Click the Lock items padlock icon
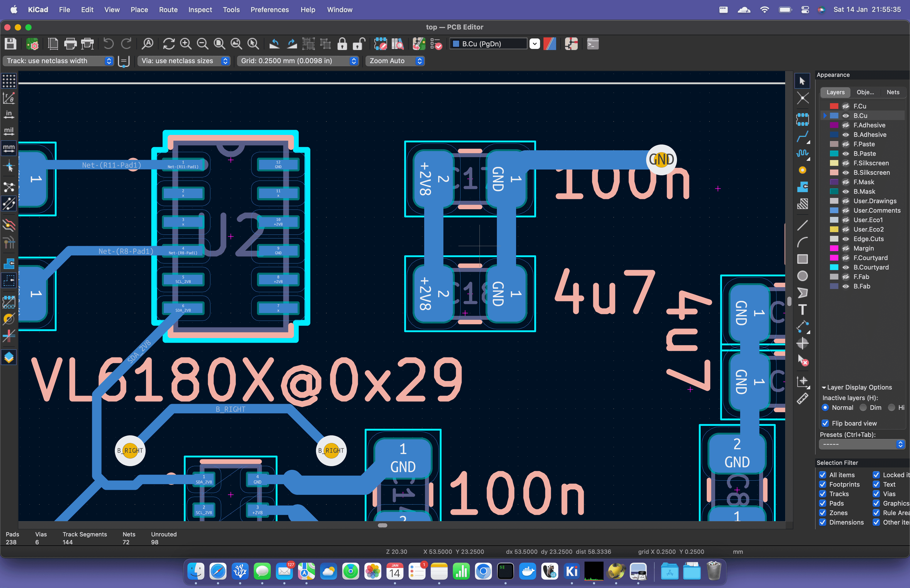Screen dimensions: 910x588 [343, 44]
